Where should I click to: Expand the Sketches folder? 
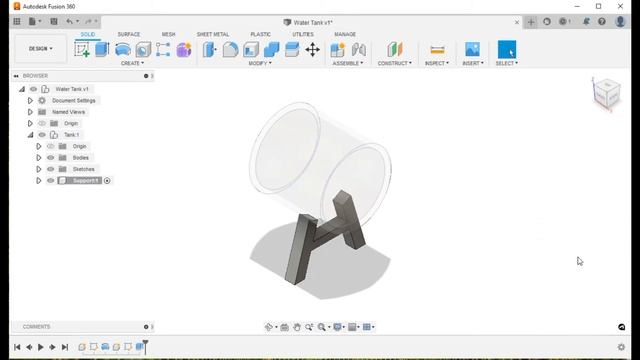click(x=39, y=169)
